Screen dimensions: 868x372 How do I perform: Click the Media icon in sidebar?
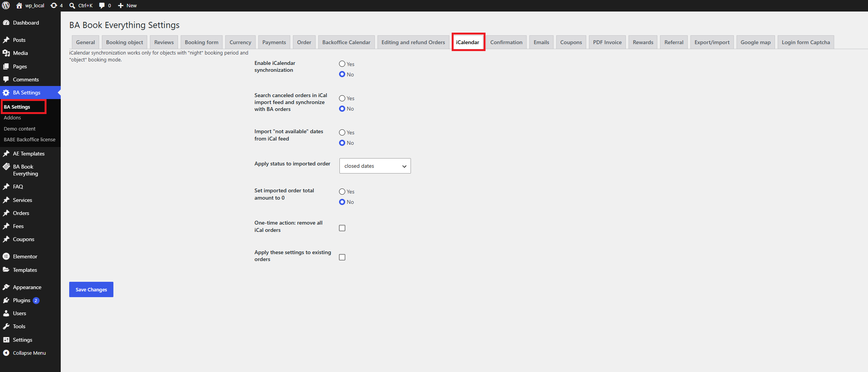(x=6, y=53)
